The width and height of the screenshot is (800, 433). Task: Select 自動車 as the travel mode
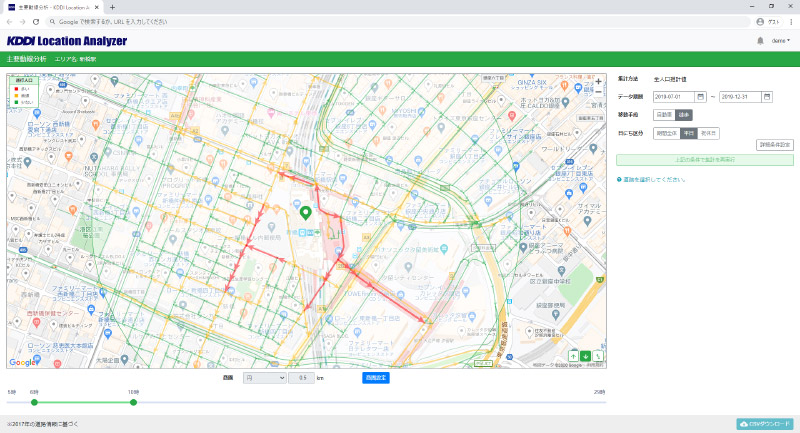tap(664, 115)
